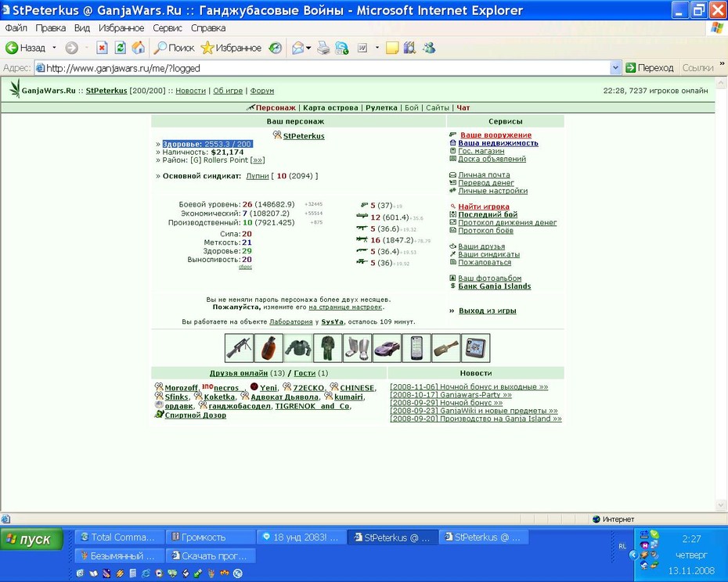Click the body armor jacket thumbnail

point(298,347)
